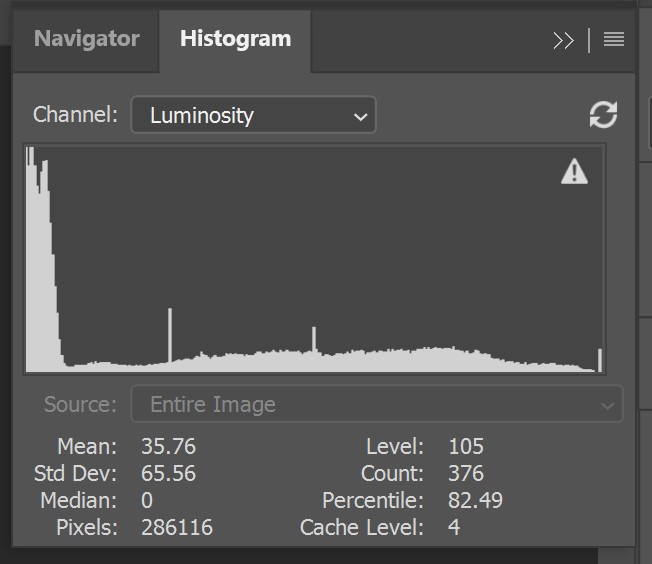Viewport: 652px width, 564px height.
Task: Select the Histogram tab
Action: pos(235,40)
